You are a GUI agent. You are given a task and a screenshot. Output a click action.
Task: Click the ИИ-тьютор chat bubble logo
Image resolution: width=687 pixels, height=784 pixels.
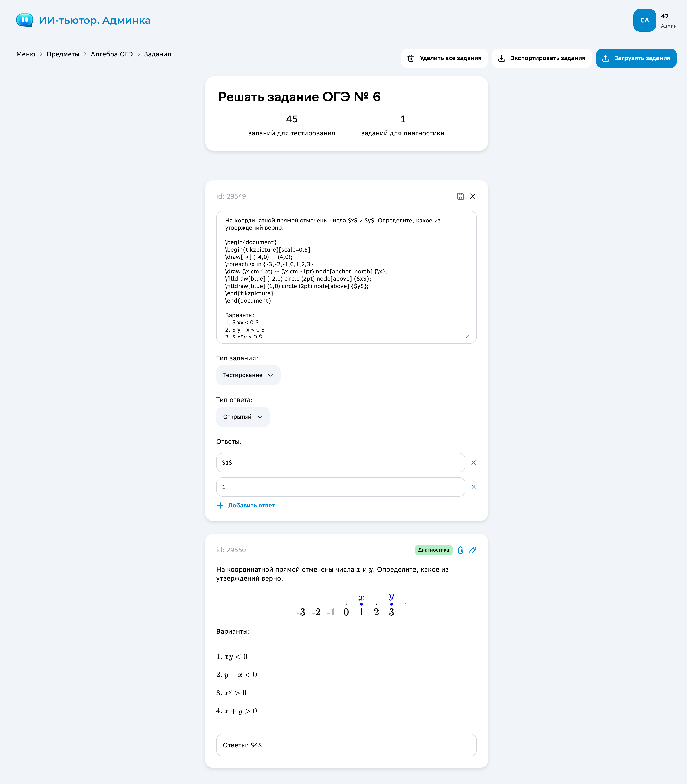click(24, 20)
